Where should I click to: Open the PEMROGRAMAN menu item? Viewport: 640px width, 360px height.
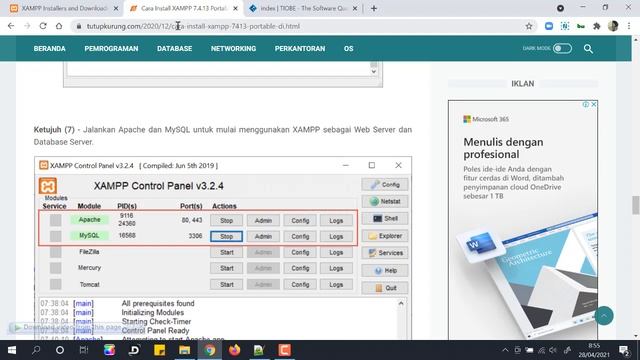(111, 49)
